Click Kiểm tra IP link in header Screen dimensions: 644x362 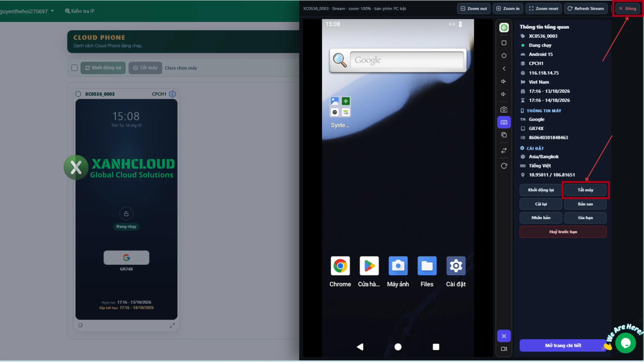[x=80, y=11]
